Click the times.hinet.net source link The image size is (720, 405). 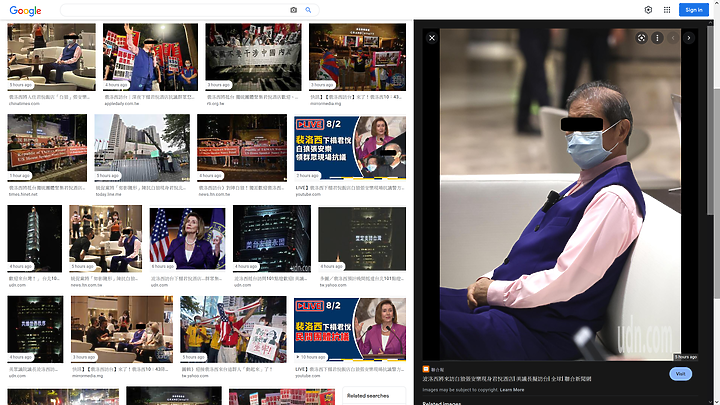(x=23, y=194)
